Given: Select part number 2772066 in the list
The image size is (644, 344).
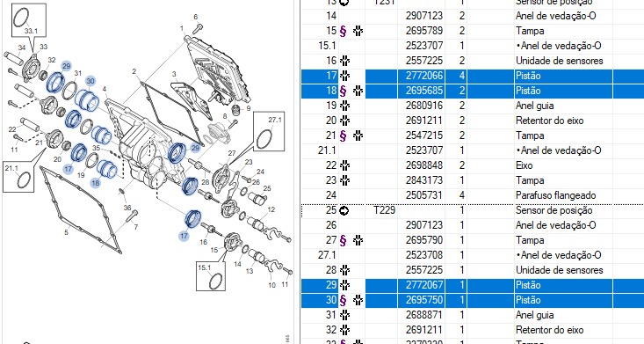Looking at the screenshot, I should coord(424,76).
